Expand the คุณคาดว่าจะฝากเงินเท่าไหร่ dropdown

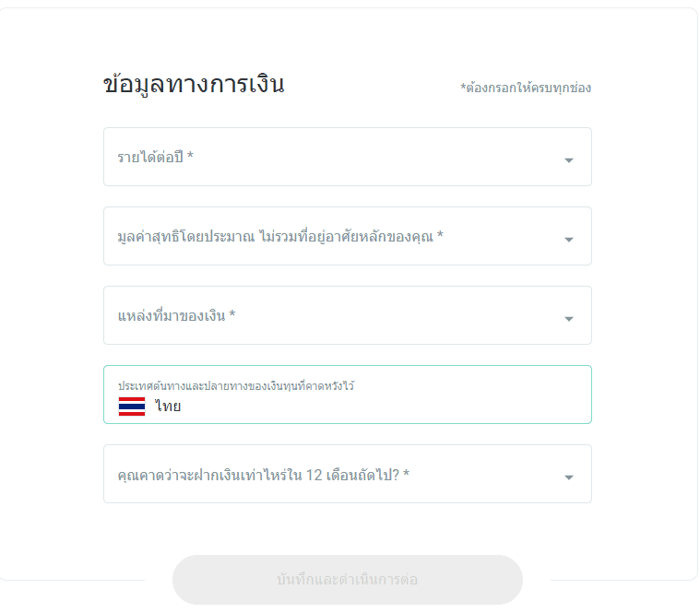point(348,474)
